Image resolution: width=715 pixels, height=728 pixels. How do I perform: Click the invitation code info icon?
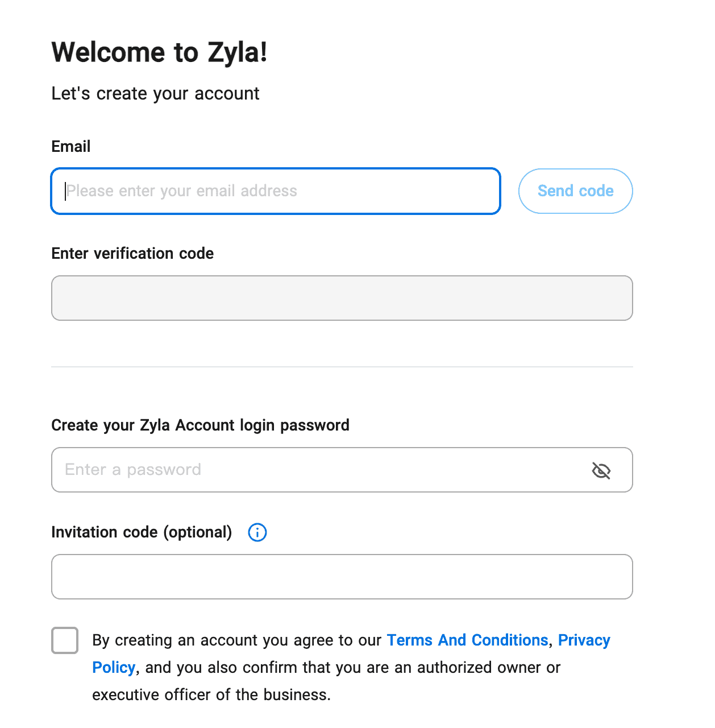click(257, 532)
